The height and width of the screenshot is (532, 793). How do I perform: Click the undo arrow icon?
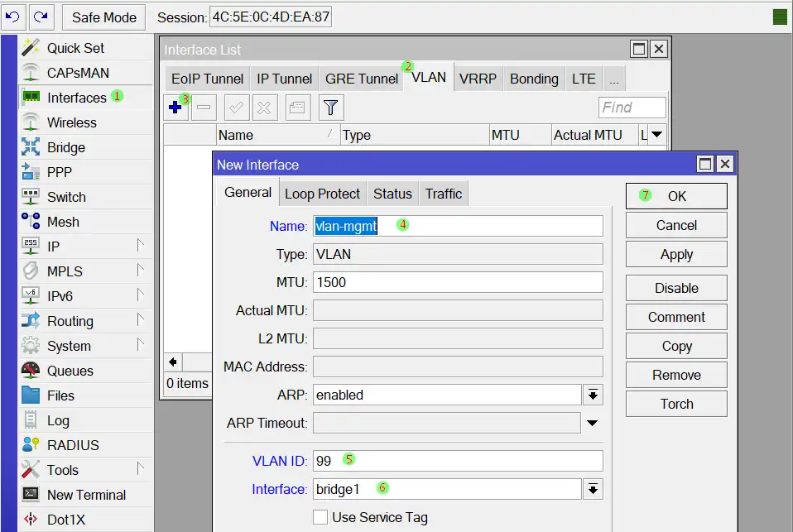tap(13, 17)
